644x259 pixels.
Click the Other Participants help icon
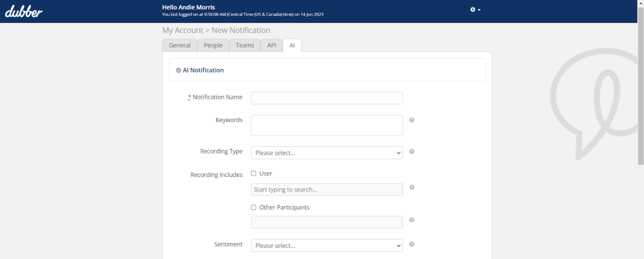[x=411, y=220]
